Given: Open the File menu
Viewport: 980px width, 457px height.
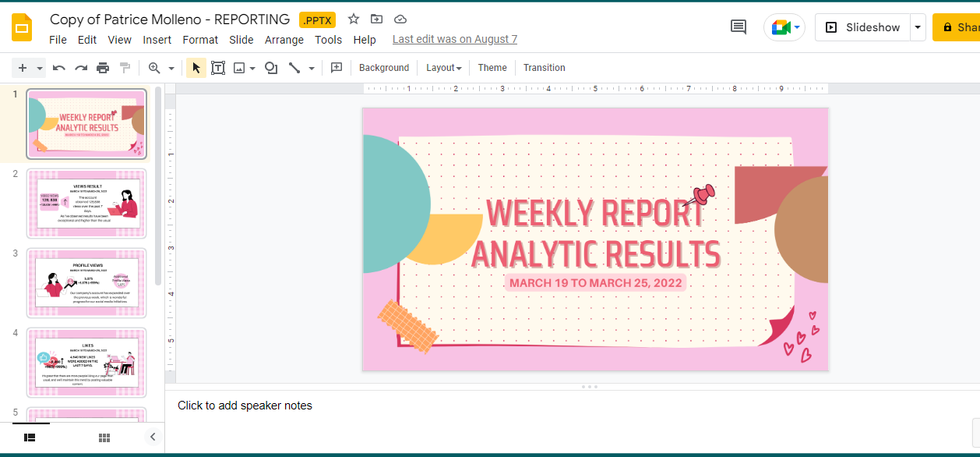Looking at the screenshot, I should [x=58, y=40].
